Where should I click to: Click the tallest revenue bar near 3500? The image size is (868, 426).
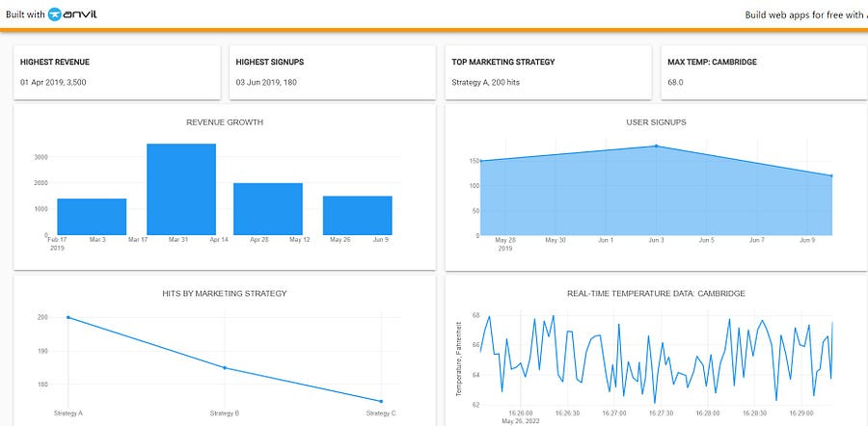(x=181, y=189)
